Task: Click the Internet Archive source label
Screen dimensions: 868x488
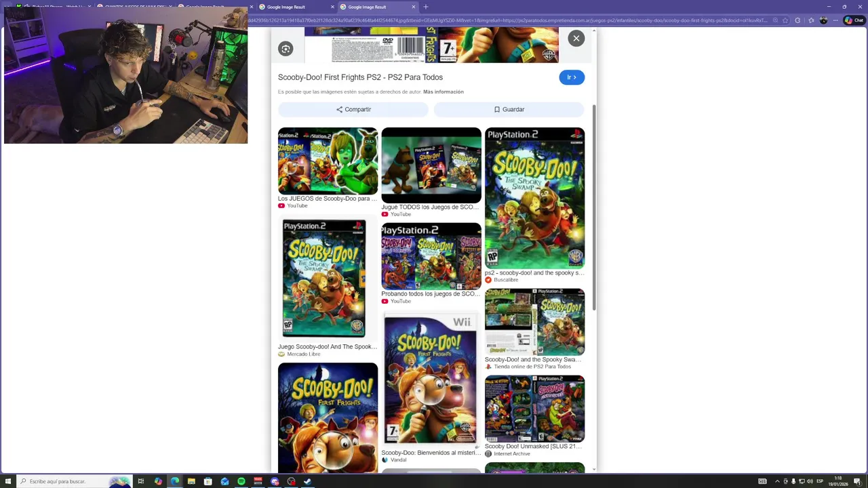Action: (x=512, y=453)
